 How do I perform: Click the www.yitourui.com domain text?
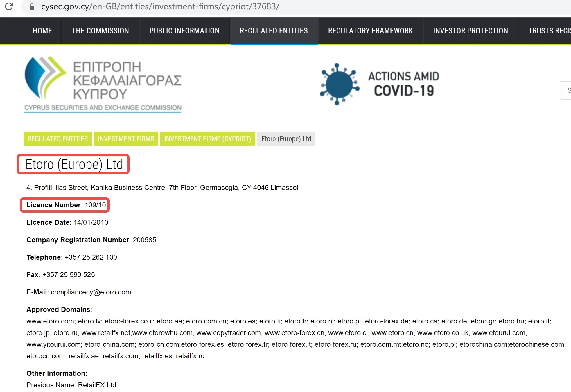54,344
